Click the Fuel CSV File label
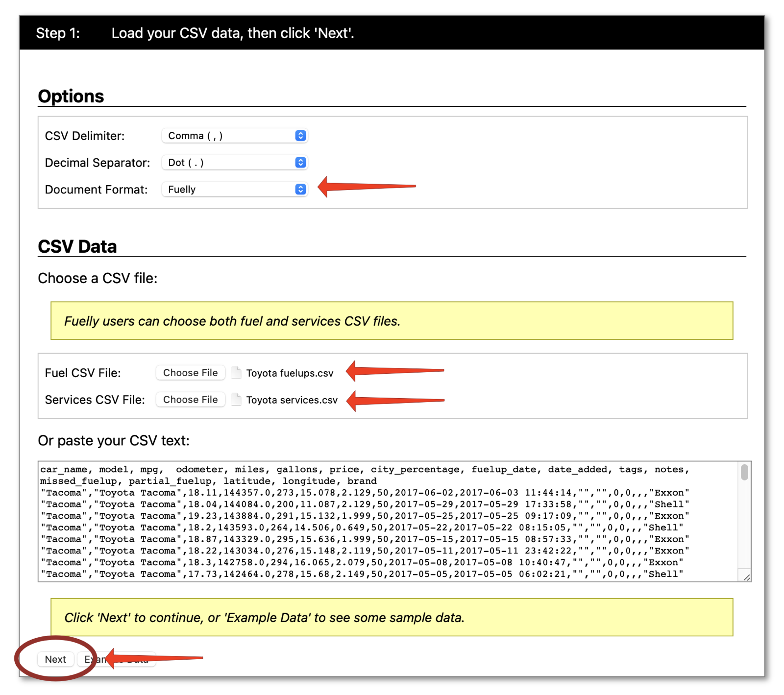The image size is (784, 695). coord(83,373)
